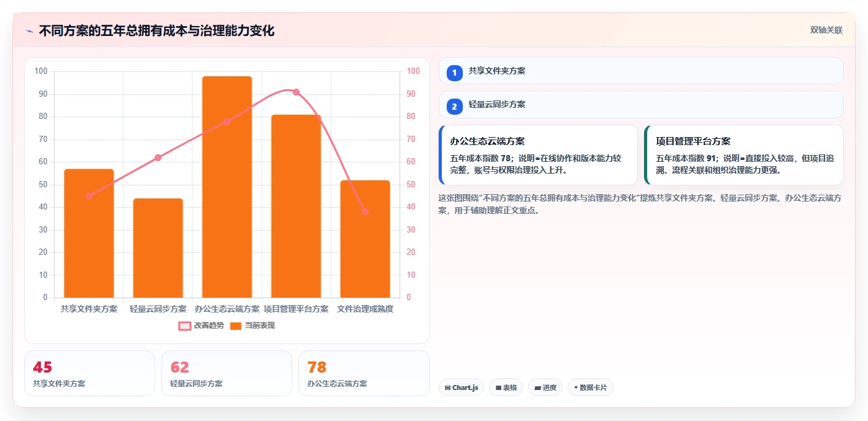The height and width of the screenshot is (421, 868).
Task: Click the pink 改善趋势 legend swatch
Action: (185, 326)
